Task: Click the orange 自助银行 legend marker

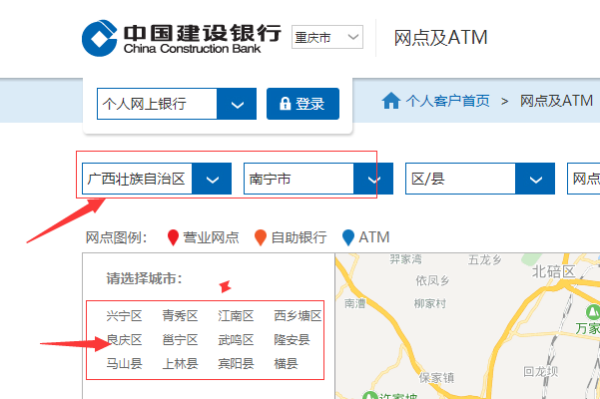Action: pos(260,238)
